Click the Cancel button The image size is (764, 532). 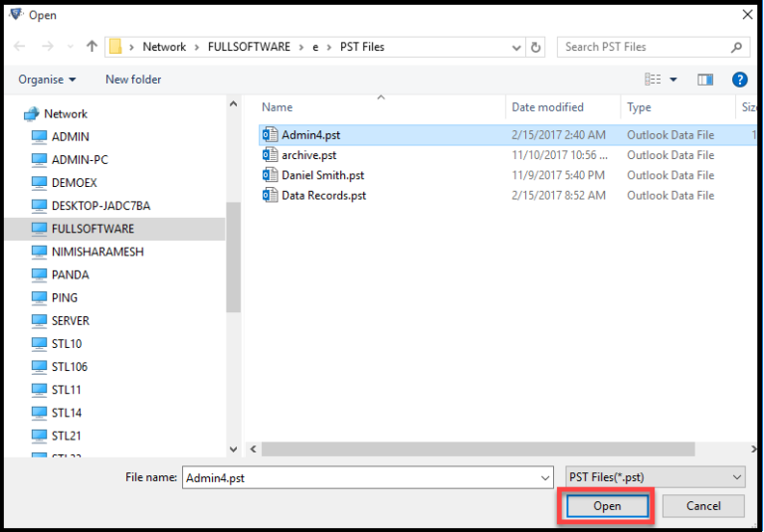pos(703,506)
